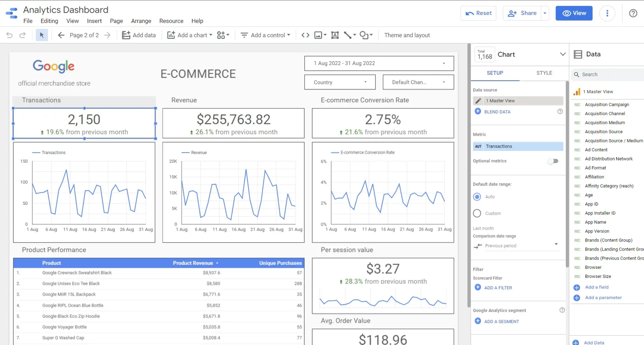Select the text box tool
This screenshot has width=644, height=345.
click(x=335, y=35)
